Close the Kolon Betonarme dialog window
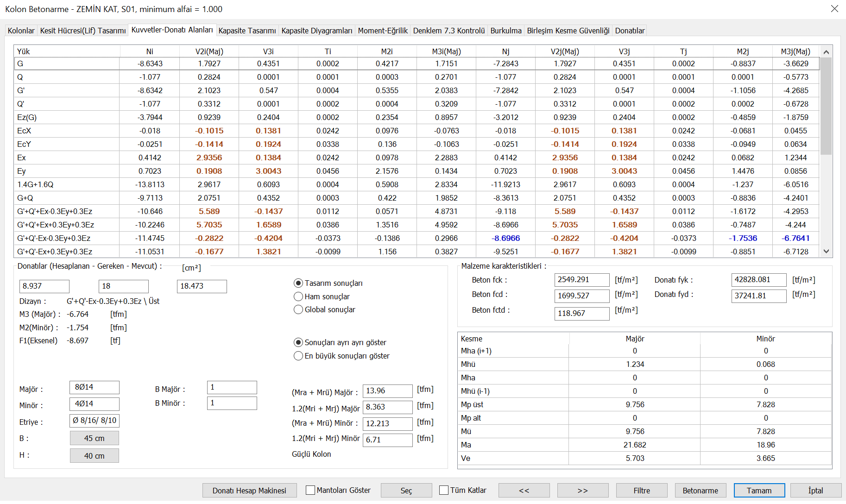This screenshot has height=504, width=846. [834, 9]
